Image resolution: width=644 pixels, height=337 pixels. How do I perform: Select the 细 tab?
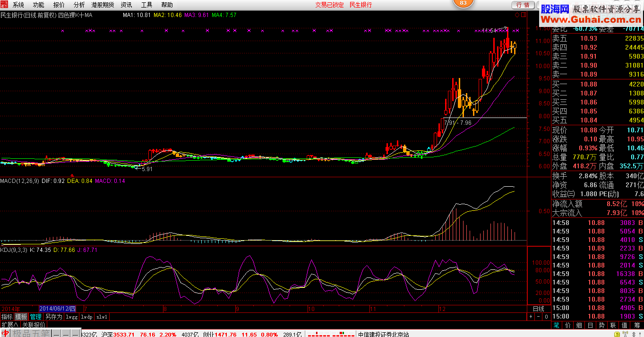click(x=579, y=325)
